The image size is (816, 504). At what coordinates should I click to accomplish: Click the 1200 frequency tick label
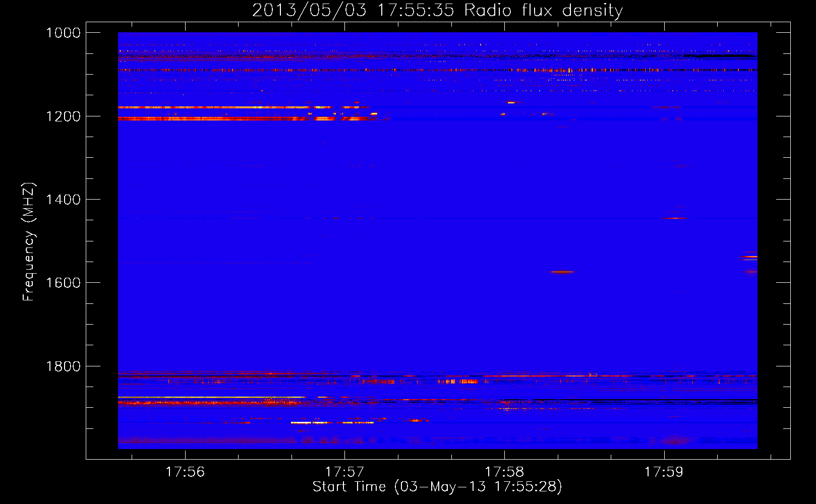tap(63, 116)
